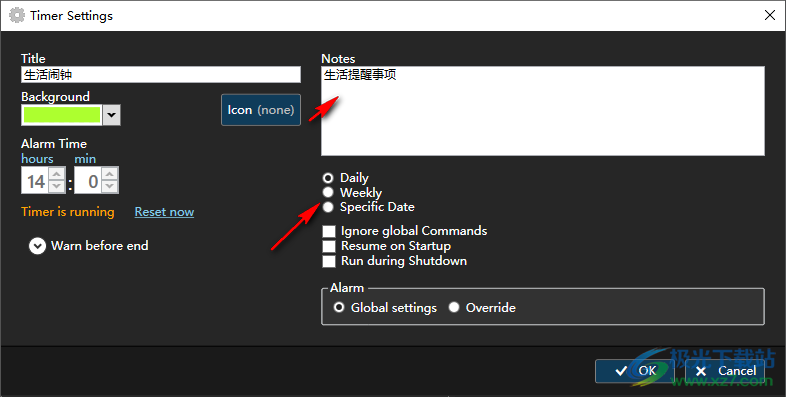Select the Weekly radio button
The image size is (786, 397).
pos(328,192)
